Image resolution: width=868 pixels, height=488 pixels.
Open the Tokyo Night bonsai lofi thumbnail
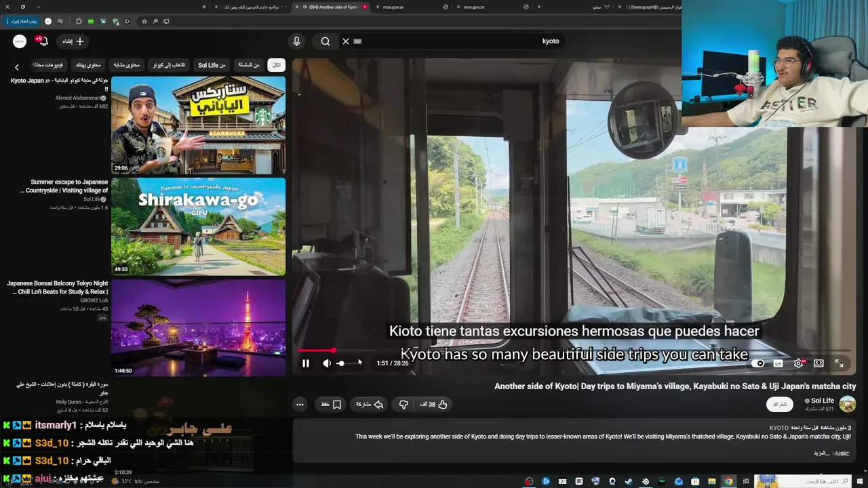point(198,328)
